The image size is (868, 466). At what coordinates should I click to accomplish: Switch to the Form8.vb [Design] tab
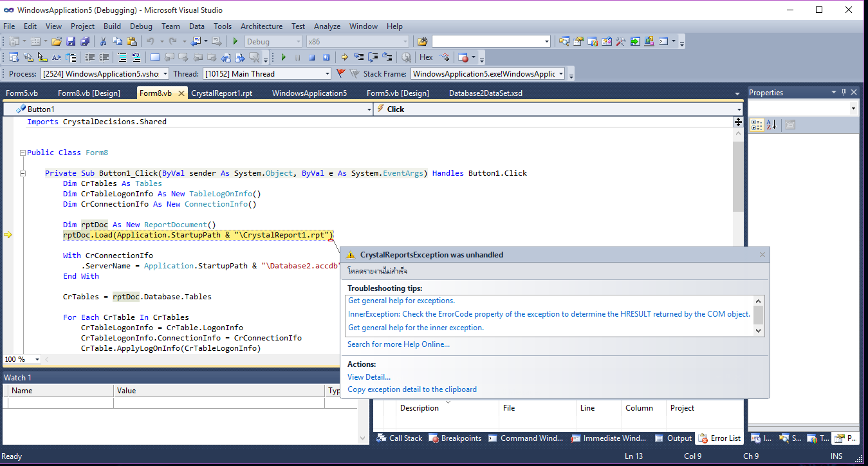tap(89, 93)
